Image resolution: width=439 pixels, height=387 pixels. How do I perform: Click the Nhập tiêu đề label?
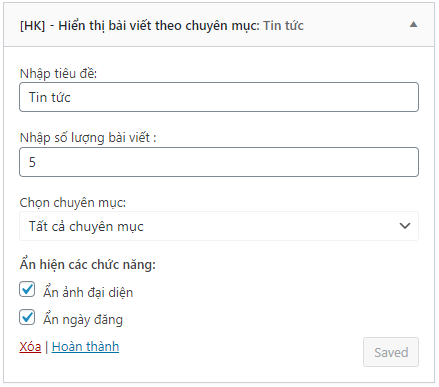58,73
